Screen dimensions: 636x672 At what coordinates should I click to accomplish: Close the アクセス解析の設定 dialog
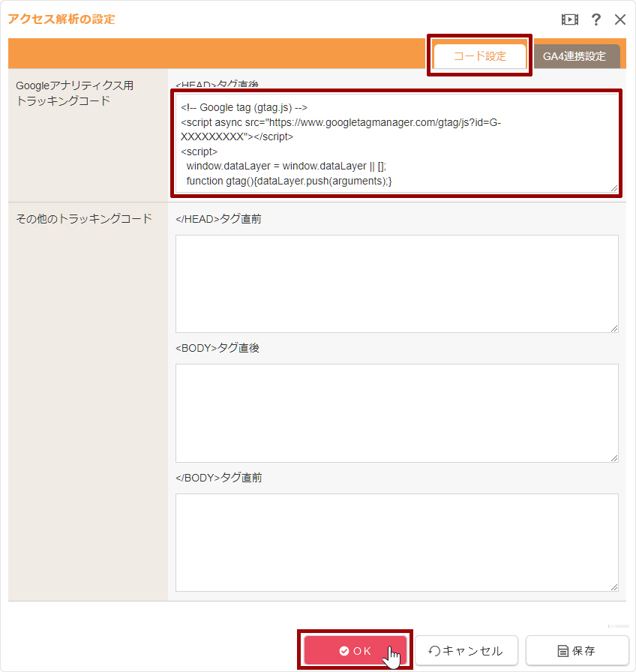click(x=619, y=19)
